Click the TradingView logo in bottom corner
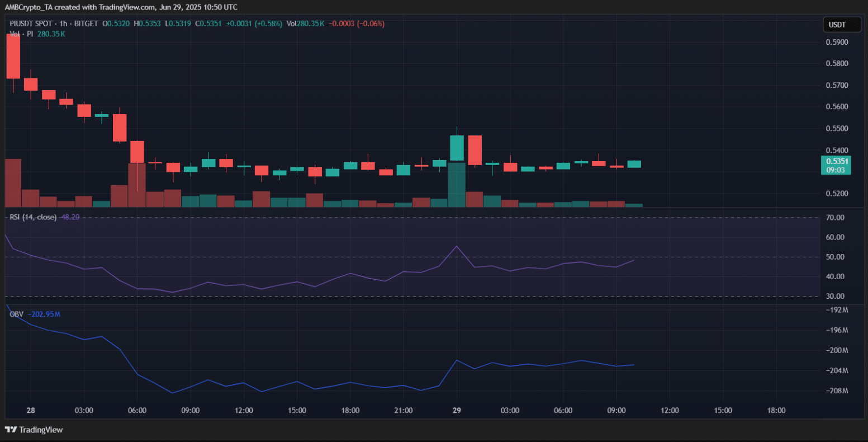Screen dimensions: 868x442 click(34, 430)
